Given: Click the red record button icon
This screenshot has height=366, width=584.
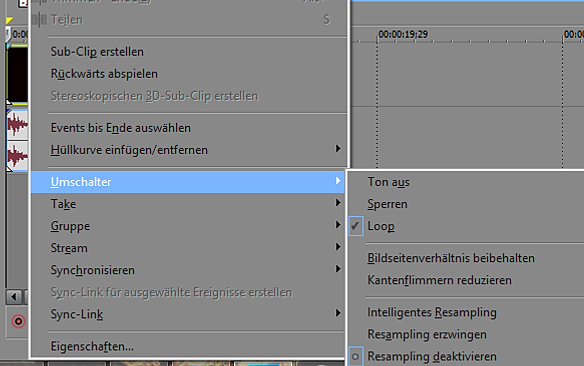Looking at the screenshot, I should 18,321.
